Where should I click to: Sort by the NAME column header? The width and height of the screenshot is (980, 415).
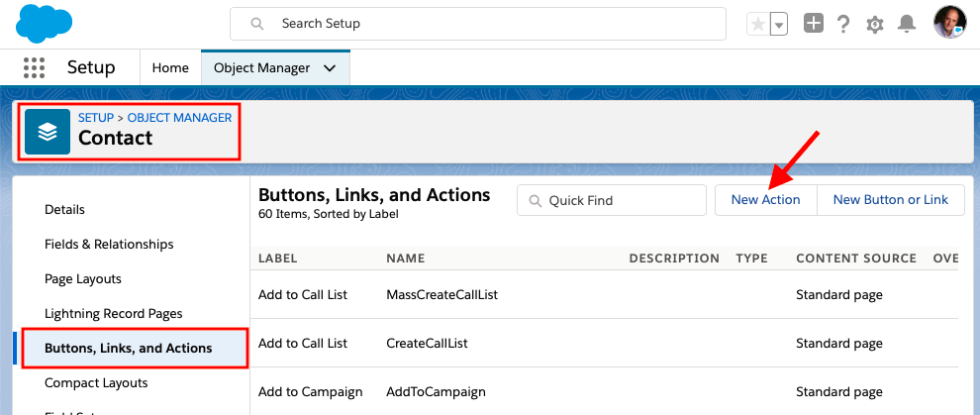coord(406,259)
